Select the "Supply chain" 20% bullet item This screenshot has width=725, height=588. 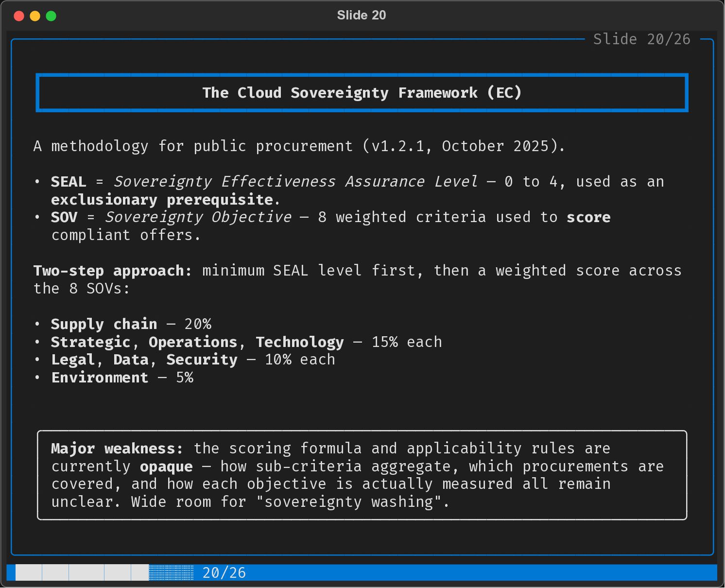104,324
